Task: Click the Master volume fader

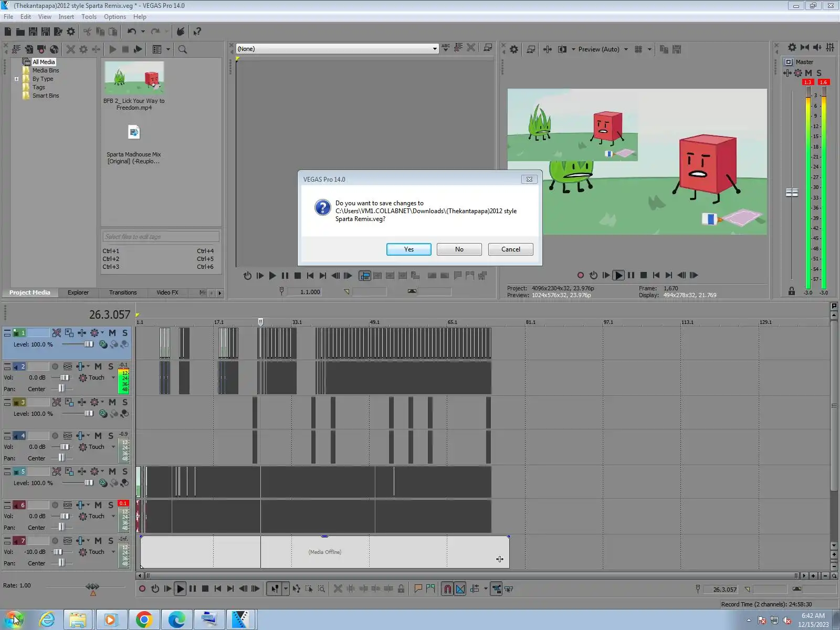Action: point(792,193)
